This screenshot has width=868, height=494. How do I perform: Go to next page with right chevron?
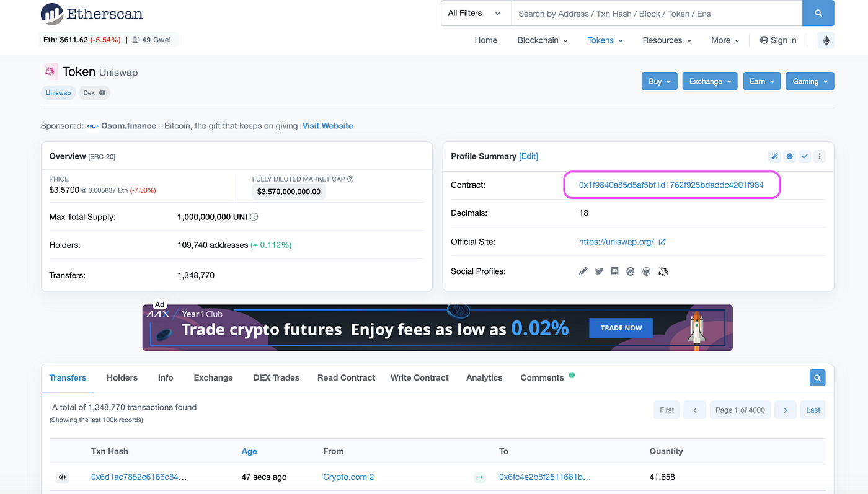[x=786, y=410]
